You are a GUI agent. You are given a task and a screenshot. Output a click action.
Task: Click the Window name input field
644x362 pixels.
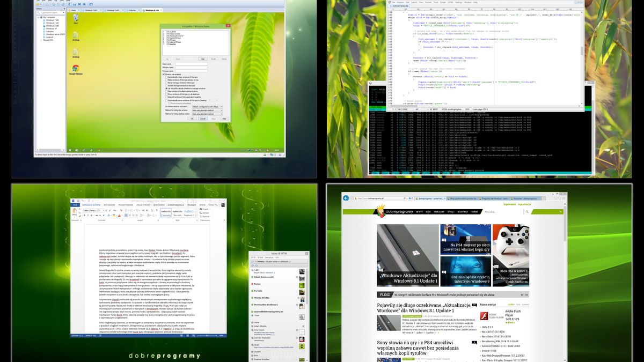pyautogui.click(x=191, y=67)
